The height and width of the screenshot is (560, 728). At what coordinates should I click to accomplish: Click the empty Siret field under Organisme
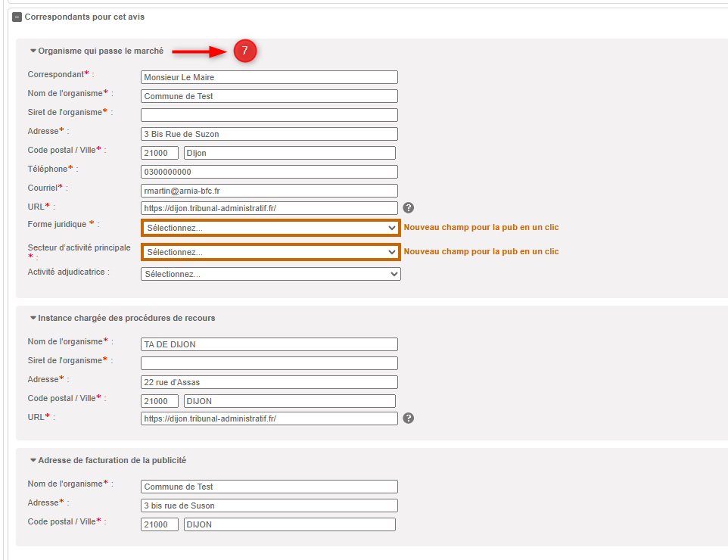[269, 115]
